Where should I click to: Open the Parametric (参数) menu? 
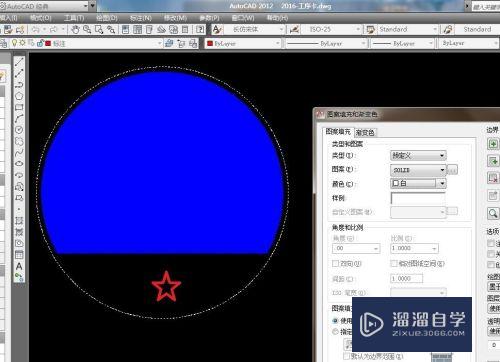point(209,18)
